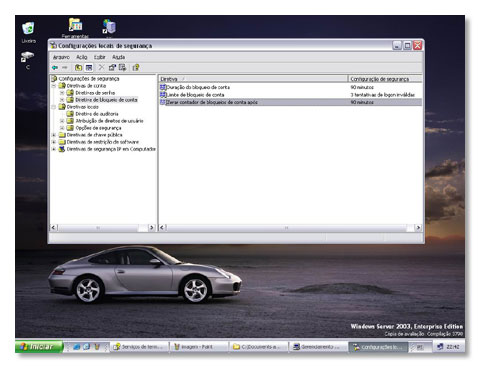Select Limite de bloqueio de conta row
This screenshot has height=368, width=480.
click(290, 95)
